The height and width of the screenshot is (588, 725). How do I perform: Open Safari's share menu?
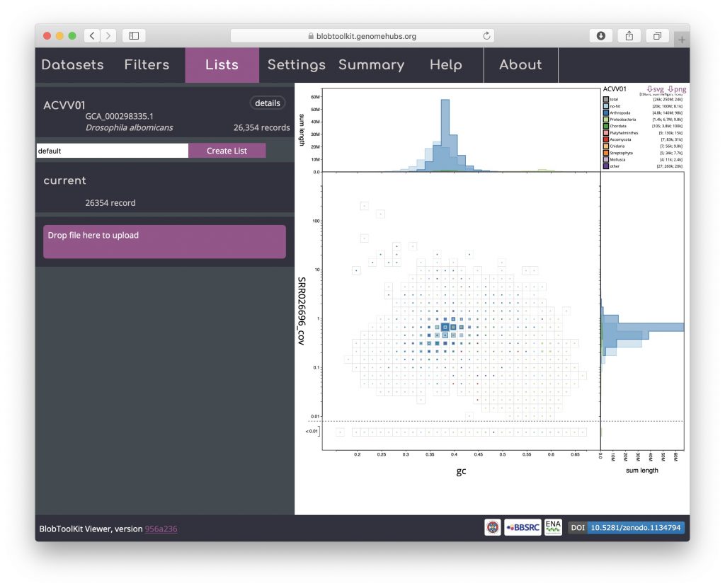coord(629,35)
